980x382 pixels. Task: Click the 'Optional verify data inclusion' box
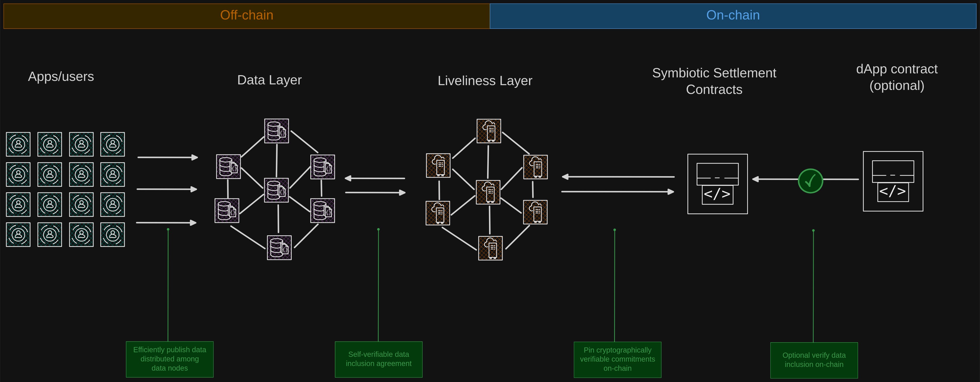point(814,360)
